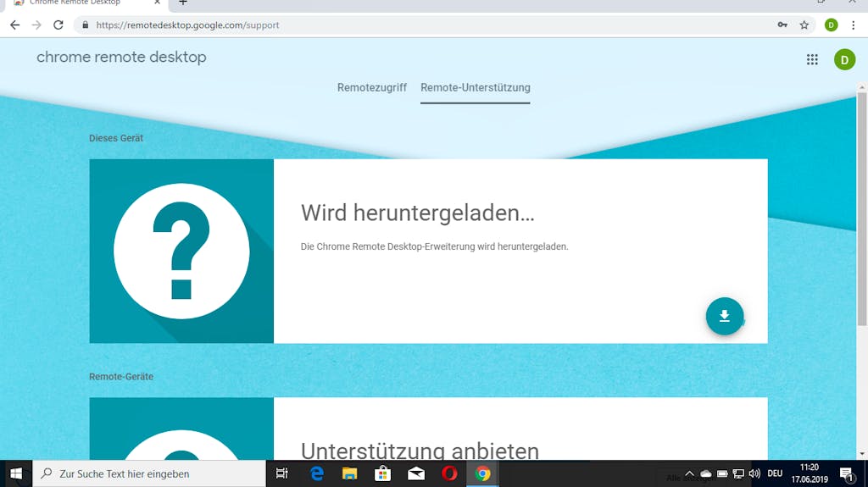Viewport: 868px width, 487px height.
Task: Open Chrome profile avatar in toolbar
Action: coord(831,25)
